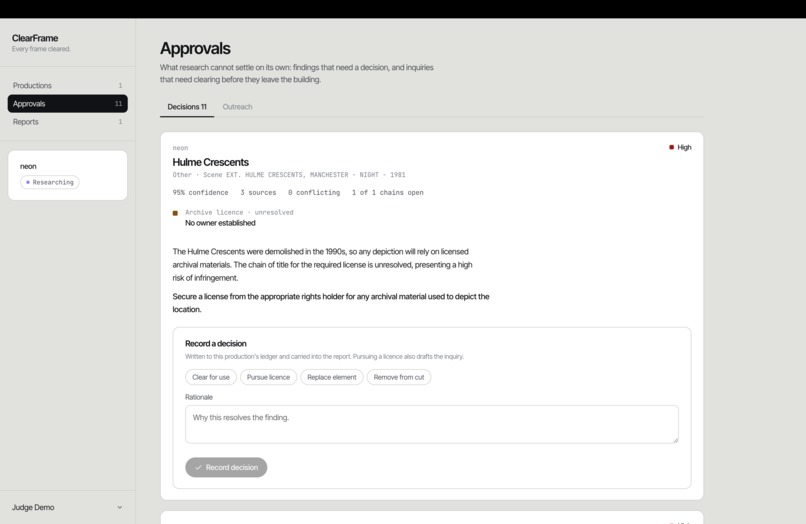
Task: Click the scene line 'EXT. HULME CRESCENTS, MANCHESTER'
Action: 287,175
